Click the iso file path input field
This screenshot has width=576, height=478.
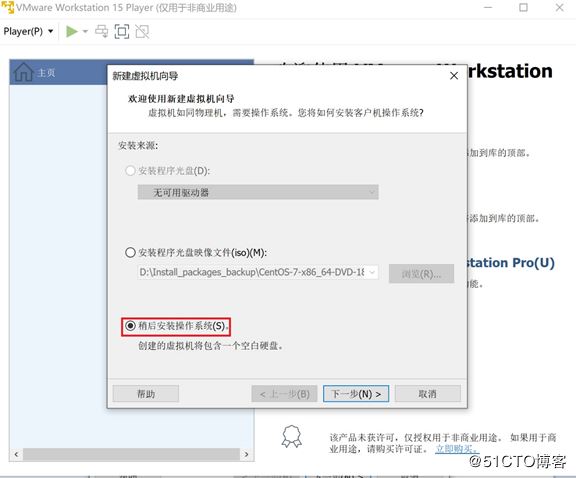click(252, 272)
